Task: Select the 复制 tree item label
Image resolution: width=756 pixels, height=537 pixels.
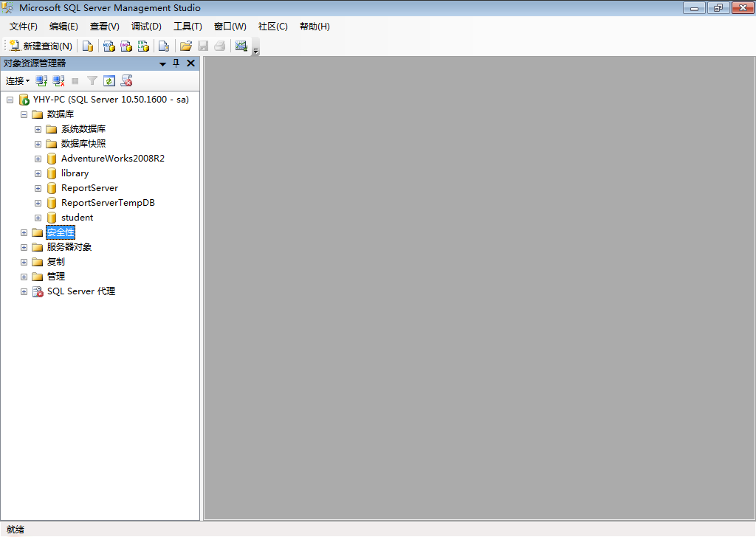Action: [x=55, y=262]
